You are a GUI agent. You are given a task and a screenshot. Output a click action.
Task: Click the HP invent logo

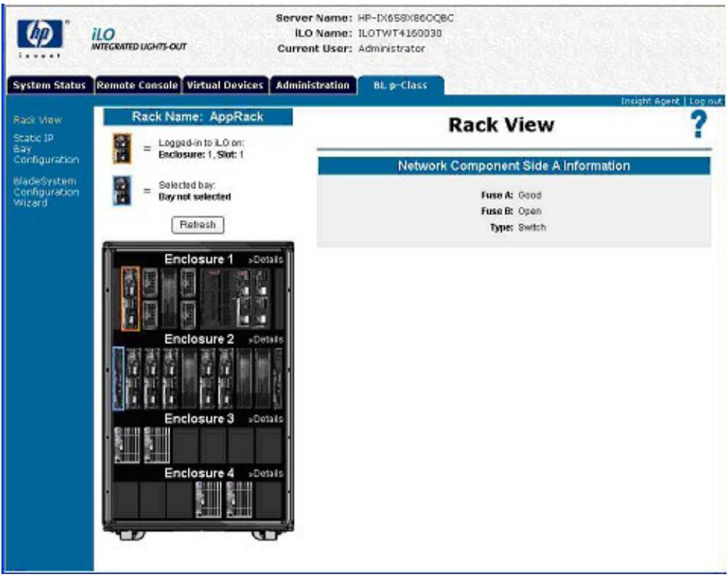coord(41,39)
